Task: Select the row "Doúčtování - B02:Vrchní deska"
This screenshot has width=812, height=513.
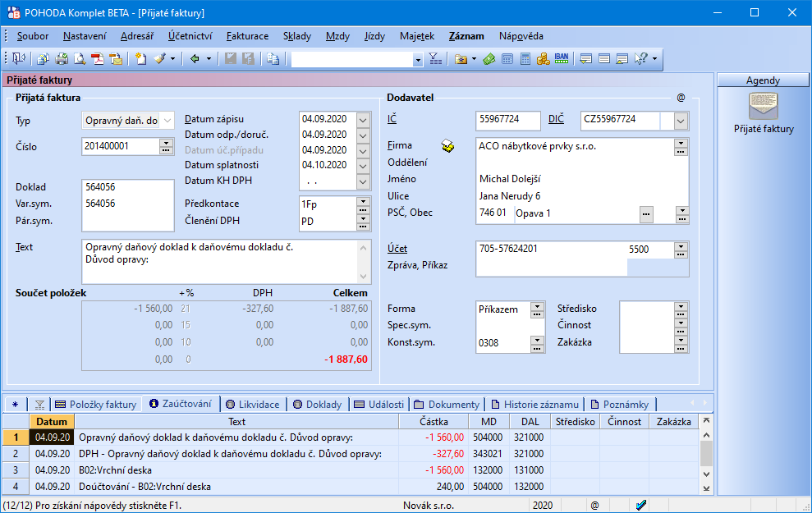Action: (x=351, y=487)
